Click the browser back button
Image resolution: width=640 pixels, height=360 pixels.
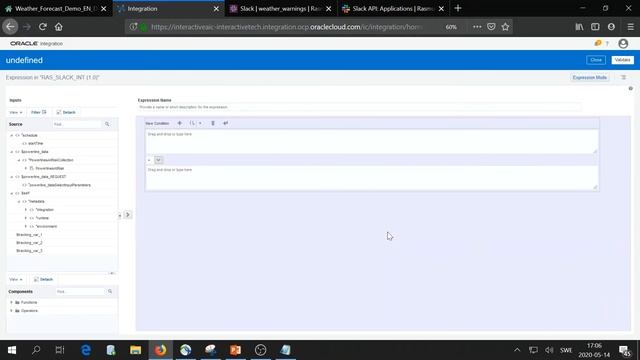[x=10, y=27]
